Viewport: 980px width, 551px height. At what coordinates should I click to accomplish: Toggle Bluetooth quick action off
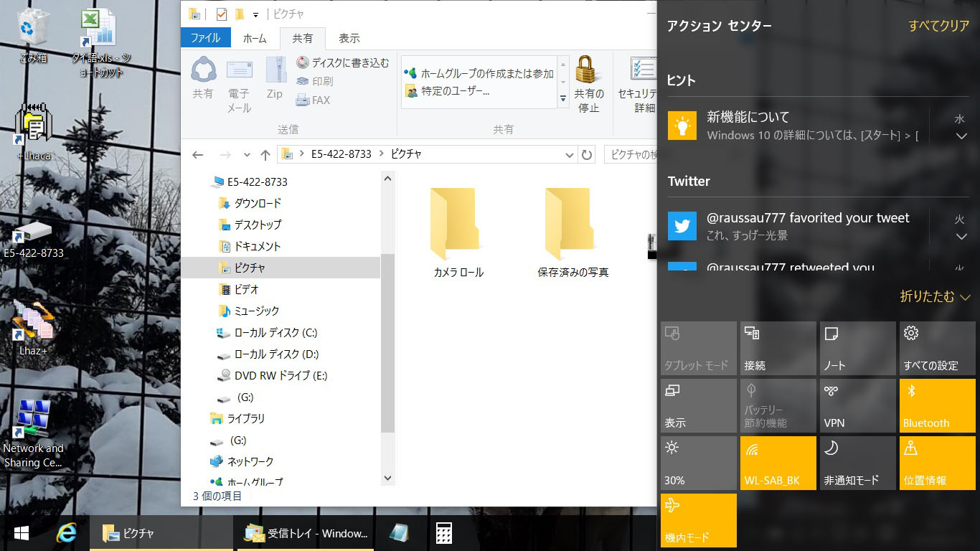(938, 405)
